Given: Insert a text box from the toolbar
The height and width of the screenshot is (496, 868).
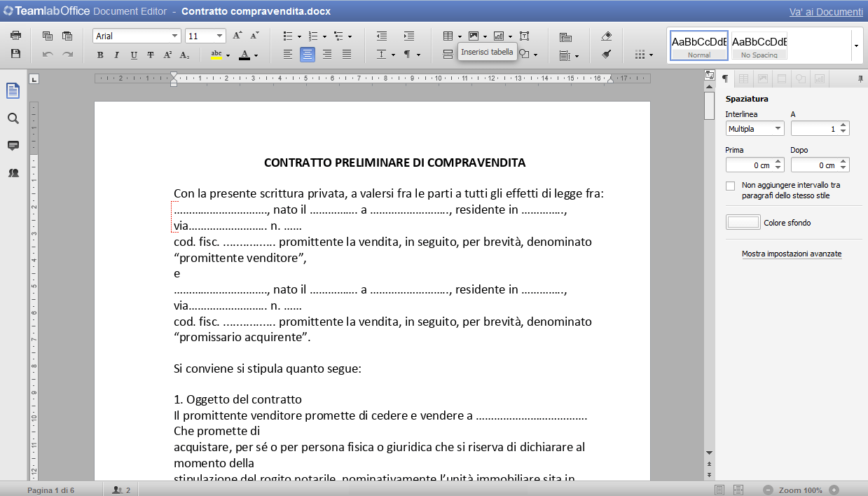Looking at the screenshot, I should click(x=524, y=36).
